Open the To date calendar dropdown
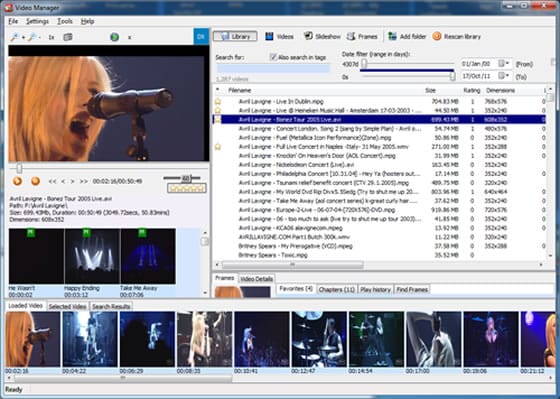This screenshot has width=560, height=399. (504, 76)
